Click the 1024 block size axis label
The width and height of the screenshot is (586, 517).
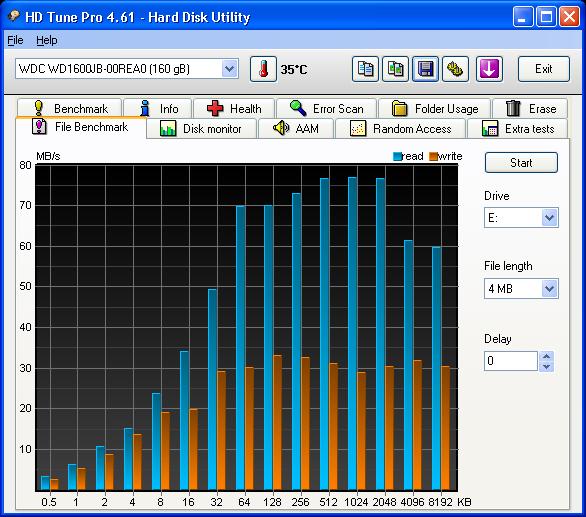pyautogui.click(x=356, y=502)
